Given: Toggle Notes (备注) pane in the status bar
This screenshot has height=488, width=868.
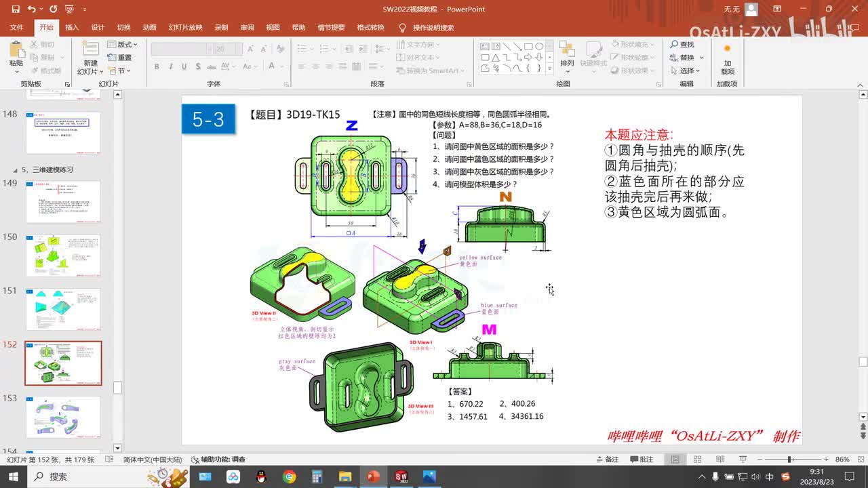Looking at the screenshot, I should coord(606,460).
